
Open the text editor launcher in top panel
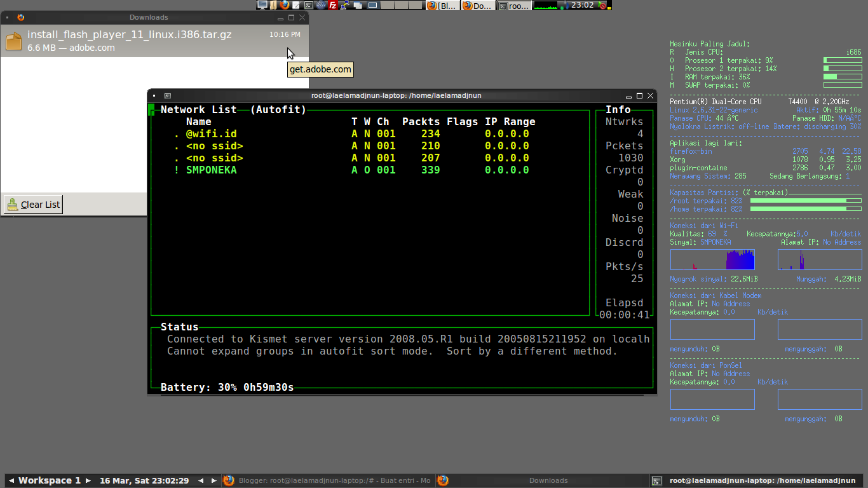[x=296, y=5]
